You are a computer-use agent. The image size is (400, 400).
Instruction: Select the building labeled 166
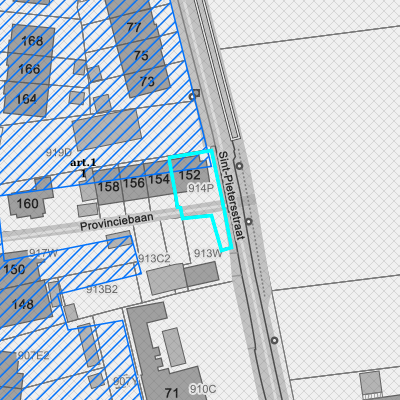point(29,69)
